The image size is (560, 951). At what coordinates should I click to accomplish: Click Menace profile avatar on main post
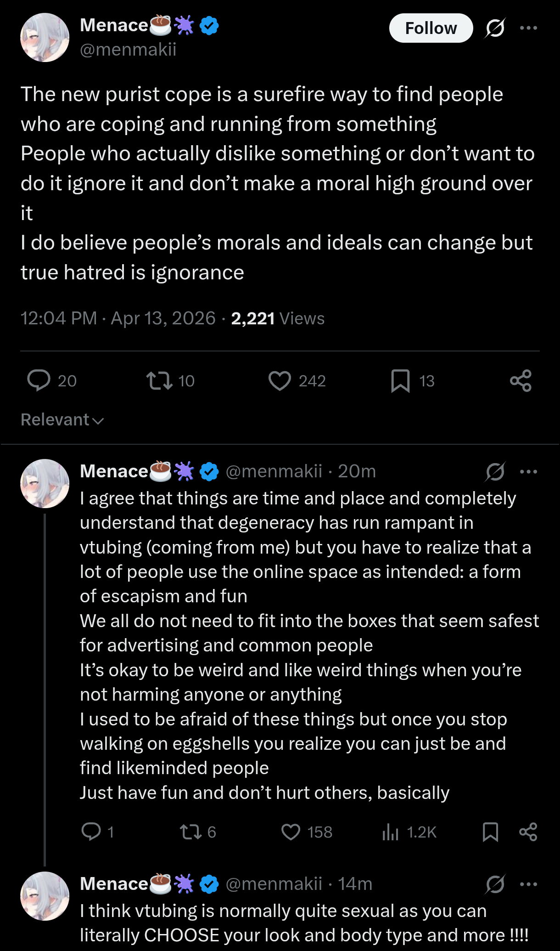45,38
